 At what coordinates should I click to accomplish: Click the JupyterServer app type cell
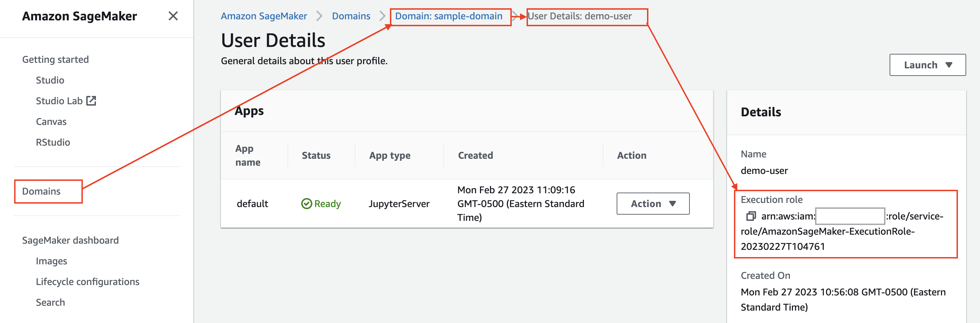pyautogui.click(x=399, y=204)
